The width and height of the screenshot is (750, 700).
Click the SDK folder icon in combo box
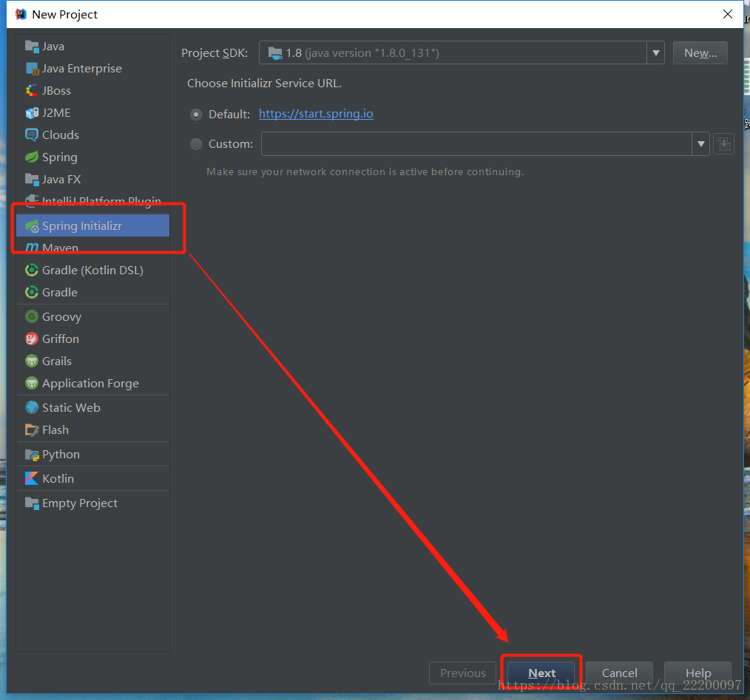coord(275,53)
